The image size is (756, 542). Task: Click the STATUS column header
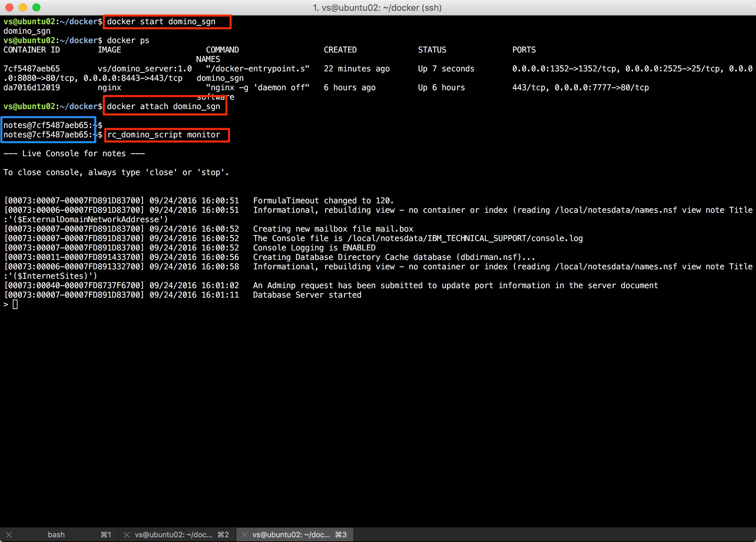pyautogui.click(x=432, y=50)
